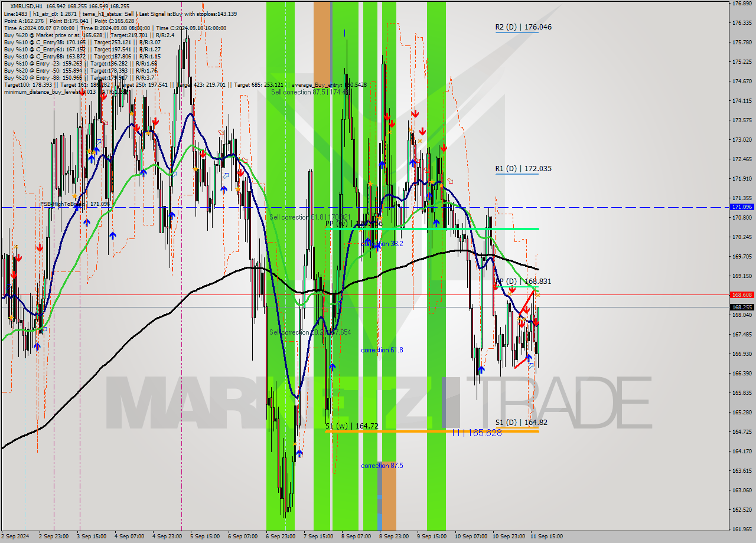Click the 167.485 price axis value
Viewport: 756px width, 543px height.
pos(741,335)
